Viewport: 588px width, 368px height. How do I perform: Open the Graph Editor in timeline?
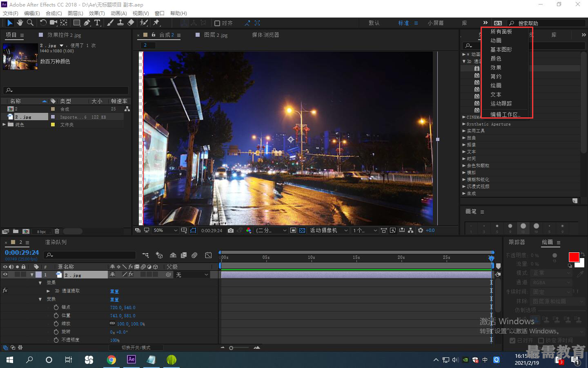[x=208, y=255]
